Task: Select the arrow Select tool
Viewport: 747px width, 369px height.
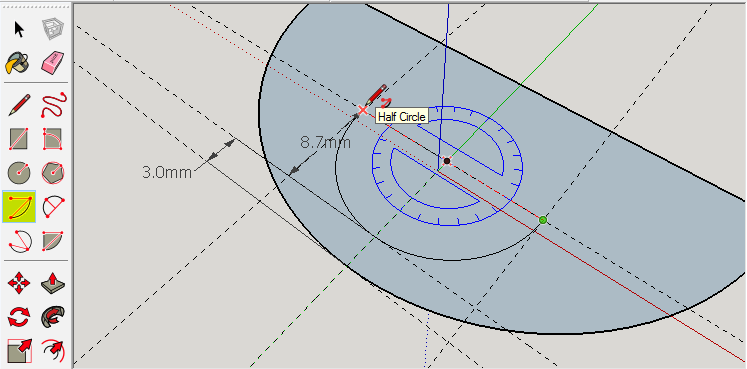Action: (x=19, y=30)
